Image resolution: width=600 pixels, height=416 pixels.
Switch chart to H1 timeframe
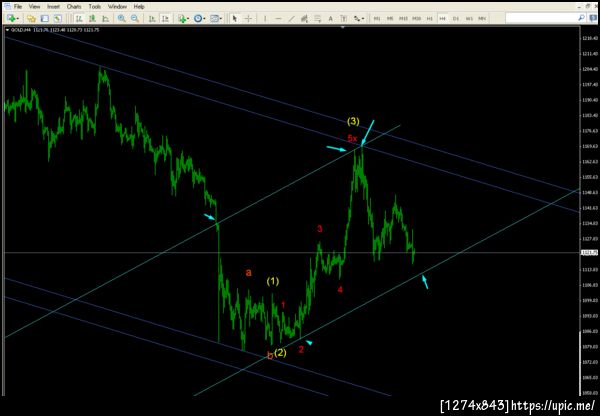tap(430, 18)
